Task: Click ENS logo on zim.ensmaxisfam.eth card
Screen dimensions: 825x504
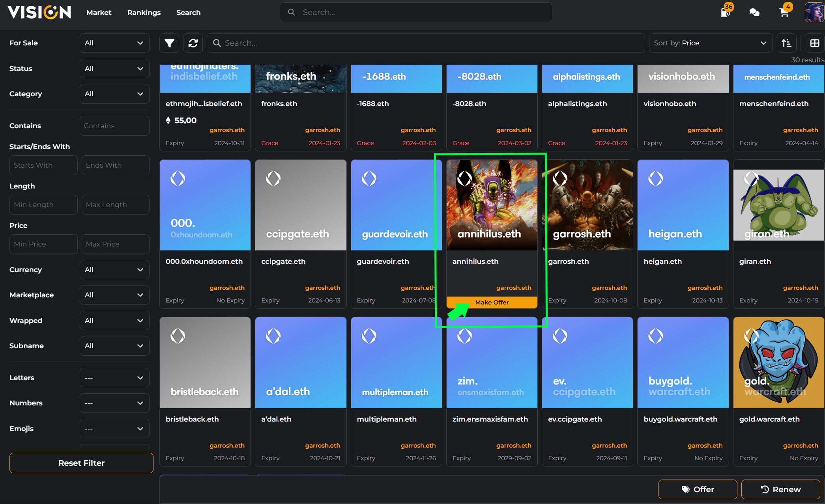Action: pos(464,336)
